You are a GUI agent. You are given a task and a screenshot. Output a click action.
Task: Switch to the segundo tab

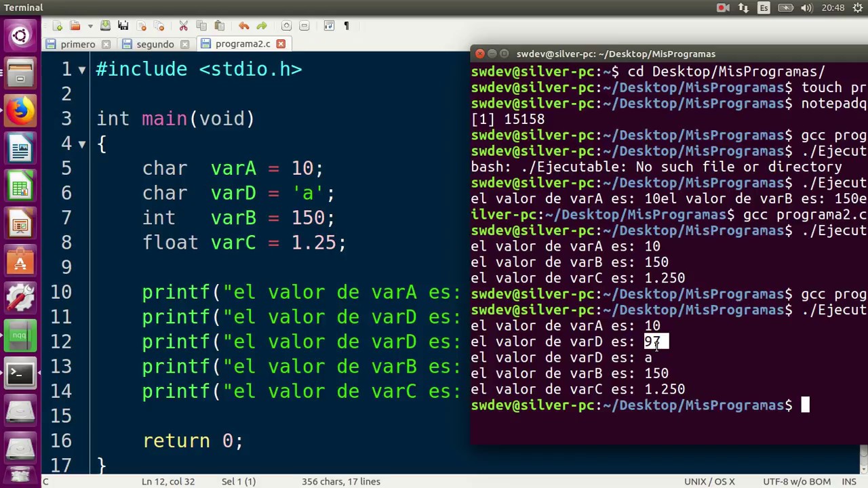[155, 44]
